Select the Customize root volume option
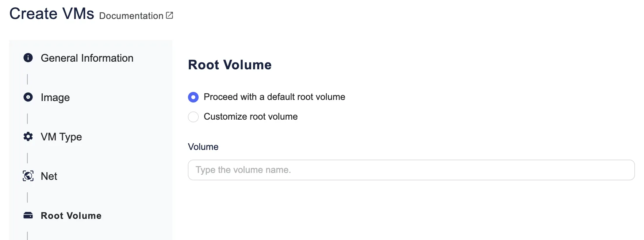 point(193,117)
